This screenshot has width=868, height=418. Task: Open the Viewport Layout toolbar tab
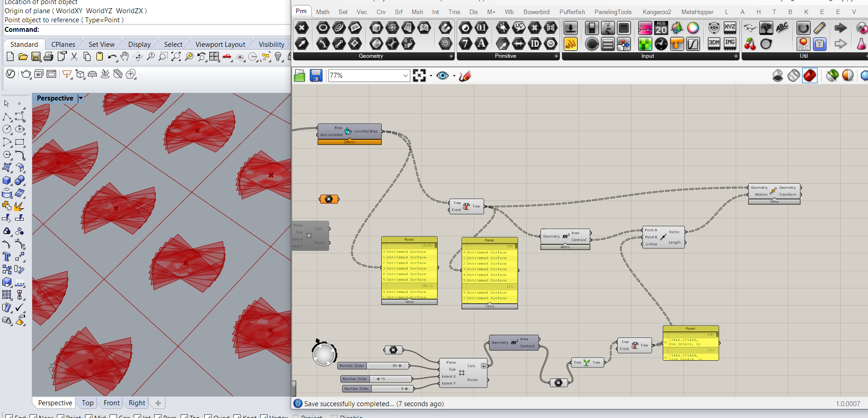[x=220, y=44]
